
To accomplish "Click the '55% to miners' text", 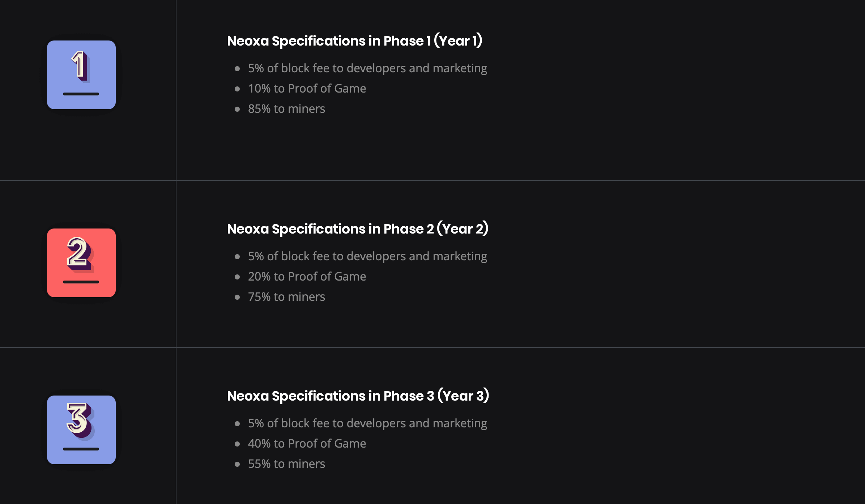I will (286, 464).
